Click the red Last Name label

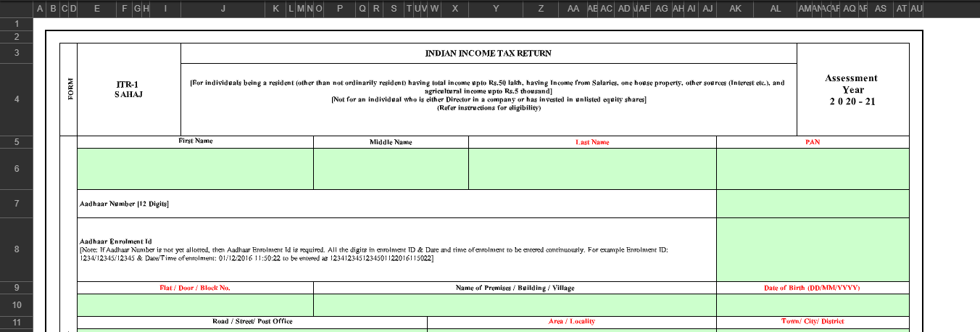pyautogui.click(x=593, y=142)
